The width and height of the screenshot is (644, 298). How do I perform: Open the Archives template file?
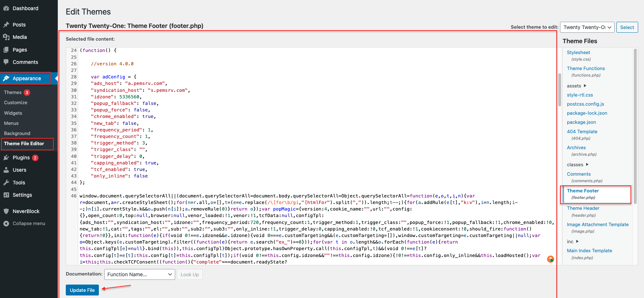point(576,148)
